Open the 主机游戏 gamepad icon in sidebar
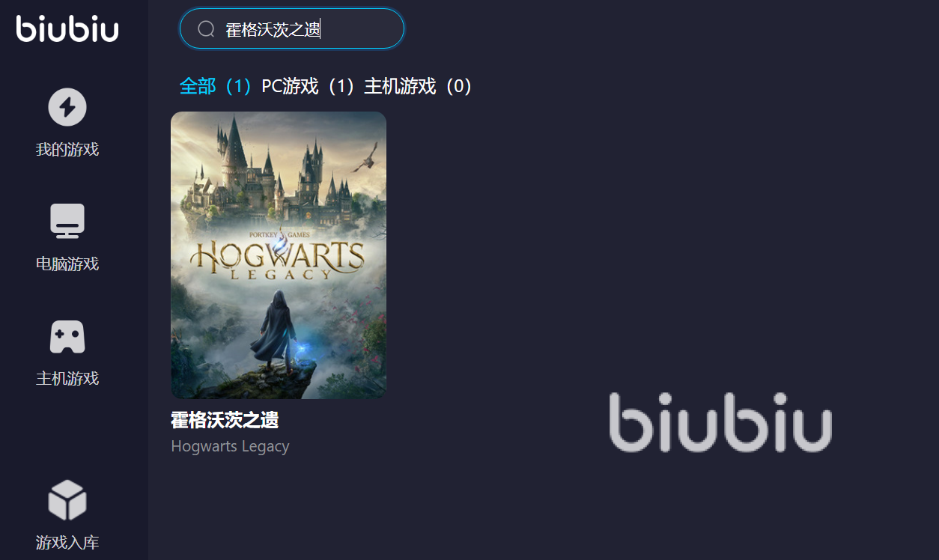 [67, 337]
